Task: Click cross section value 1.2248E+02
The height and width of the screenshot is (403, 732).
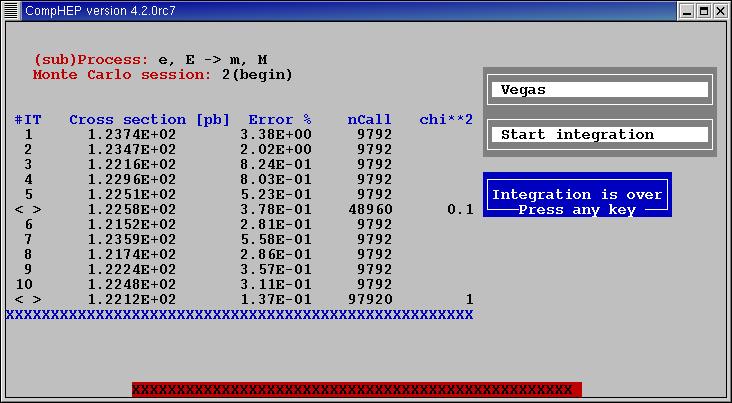Action: click(132, 284)
